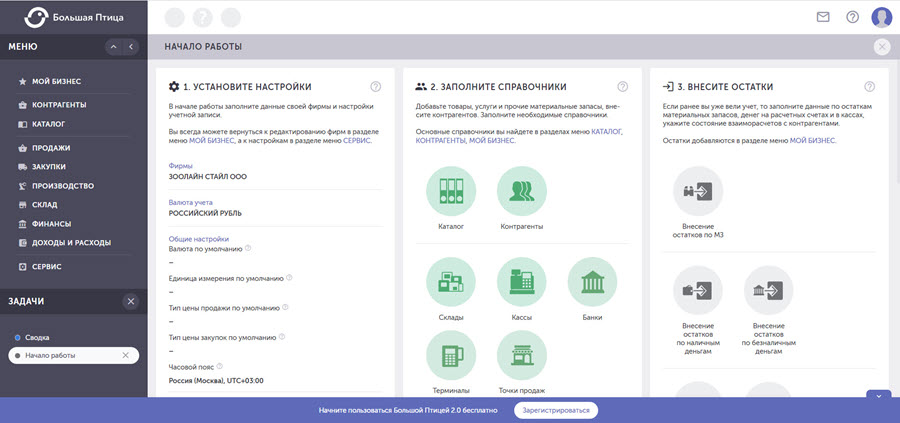Open the user profile avatar
The image size is (900, 423).
click(881, 17)
